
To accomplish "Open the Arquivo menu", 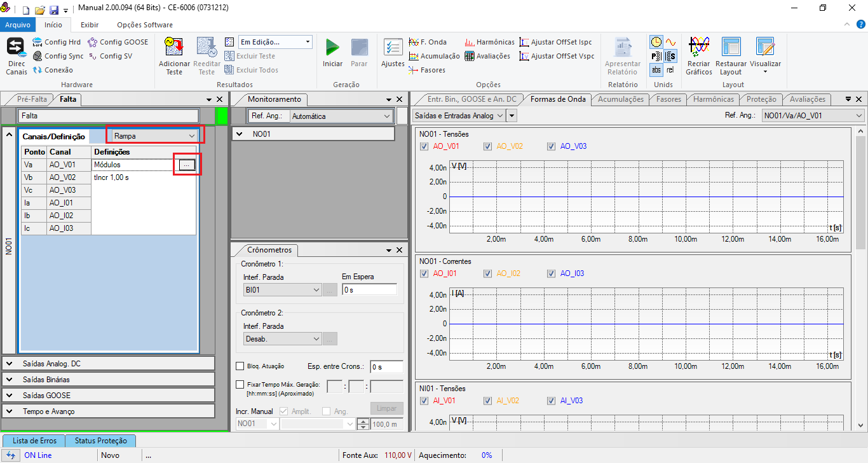I will [18, 25].
